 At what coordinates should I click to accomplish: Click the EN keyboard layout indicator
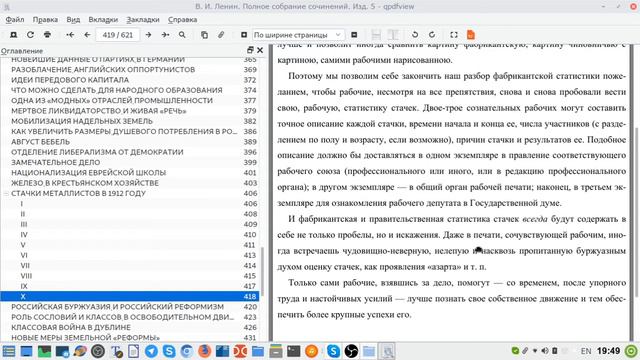point(586,351)
